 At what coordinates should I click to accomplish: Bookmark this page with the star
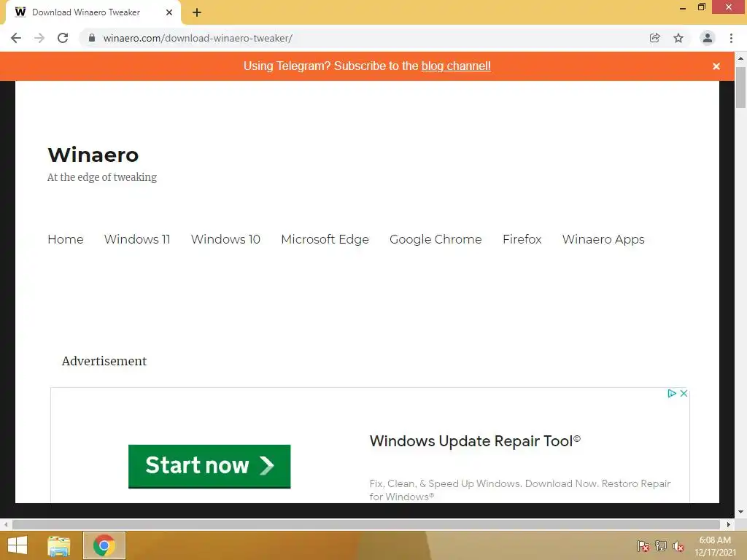tap(678, 38)
